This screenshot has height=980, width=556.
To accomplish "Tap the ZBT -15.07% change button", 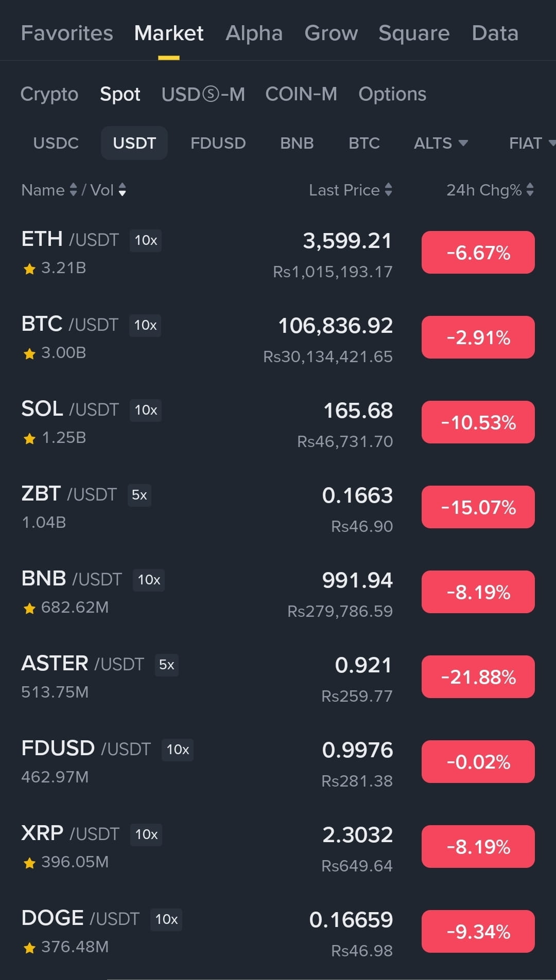I will 478,507.
